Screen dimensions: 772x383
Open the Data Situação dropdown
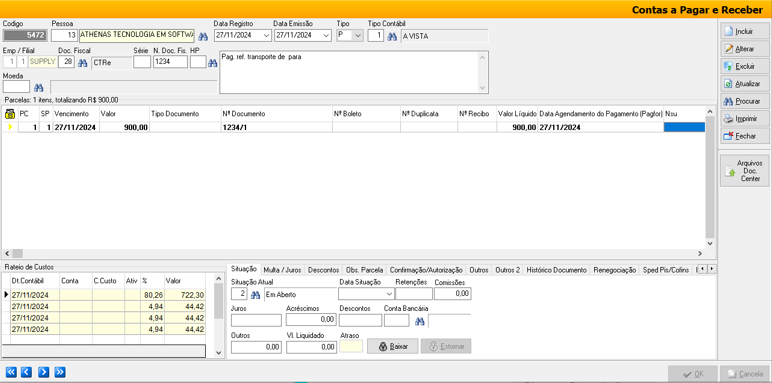[389, 294]
